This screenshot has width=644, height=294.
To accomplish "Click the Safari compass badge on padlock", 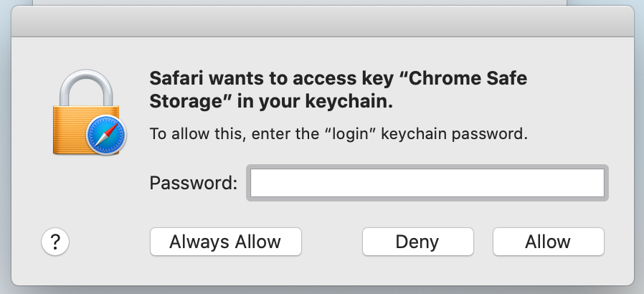I will pyautogui.click(x=106, y=135).
